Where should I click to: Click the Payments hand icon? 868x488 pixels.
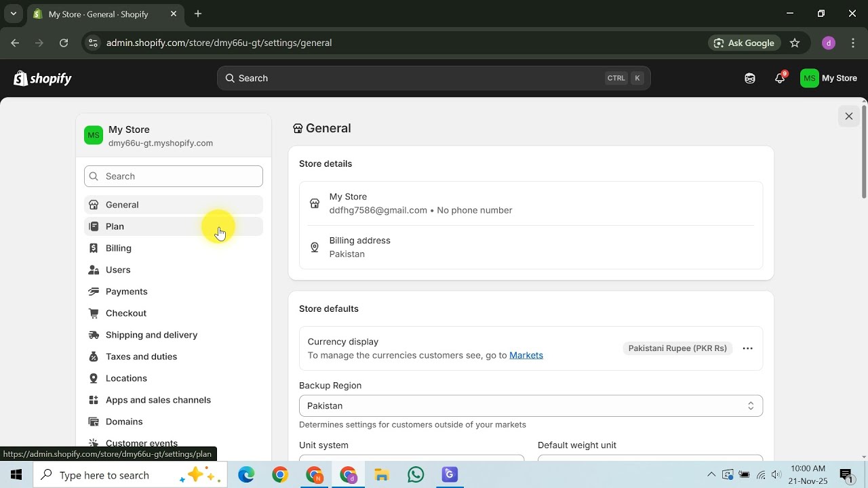[94, 291]
